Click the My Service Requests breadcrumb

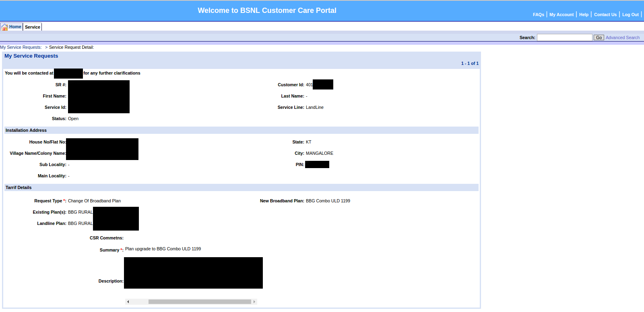click(21, 47)
